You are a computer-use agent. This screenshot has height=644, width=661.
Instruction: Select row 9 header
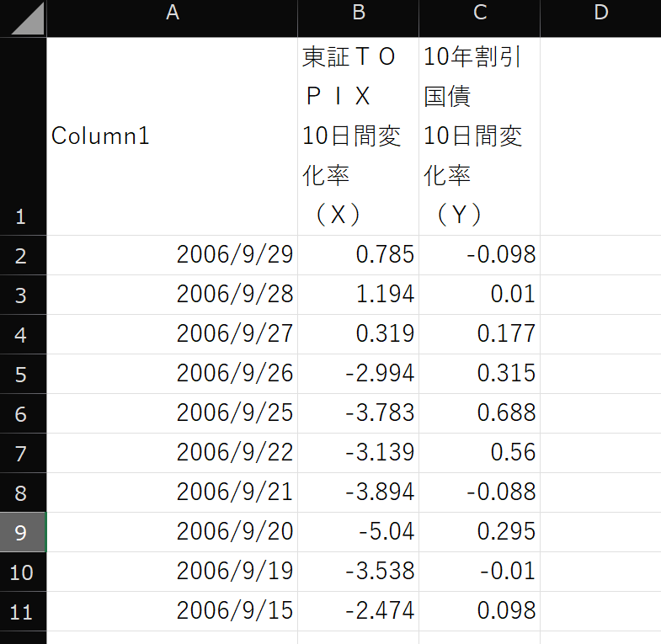coord(23,532)
